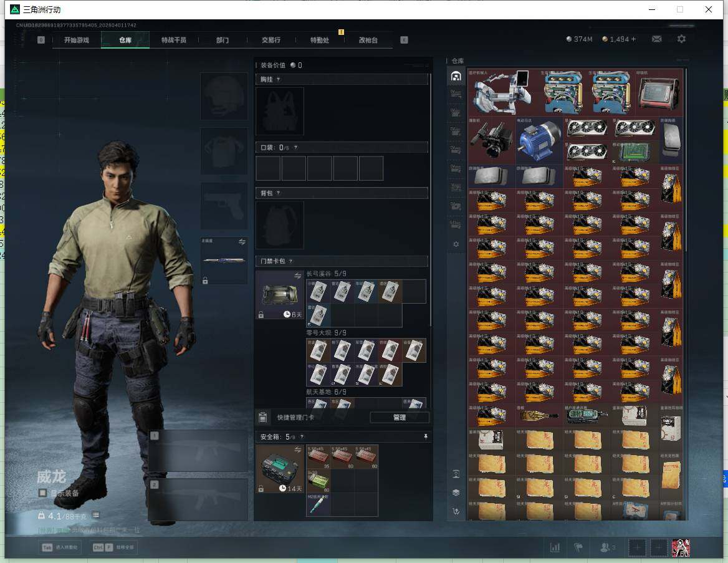The width and height of the screenshot is (728, 563).
Task: Select the keycard case container image
Action: coord(280,295)
